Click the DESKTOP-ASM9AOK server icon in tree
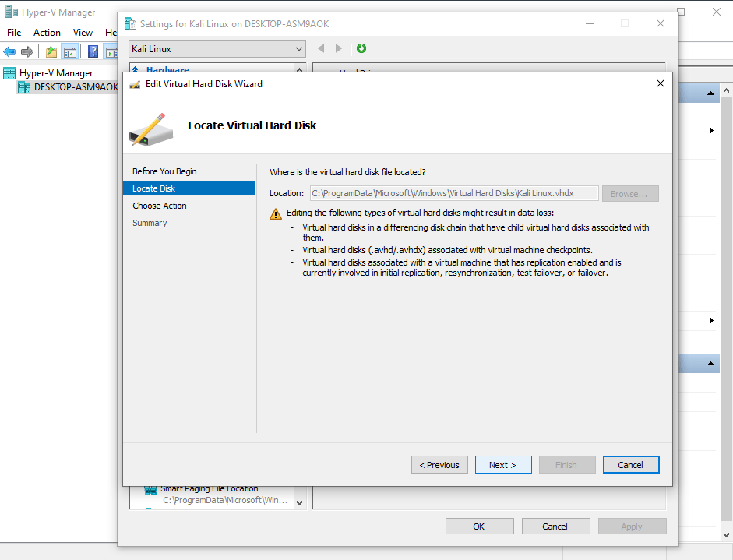Viewport: 733px width, 560px height. (24, 87)
